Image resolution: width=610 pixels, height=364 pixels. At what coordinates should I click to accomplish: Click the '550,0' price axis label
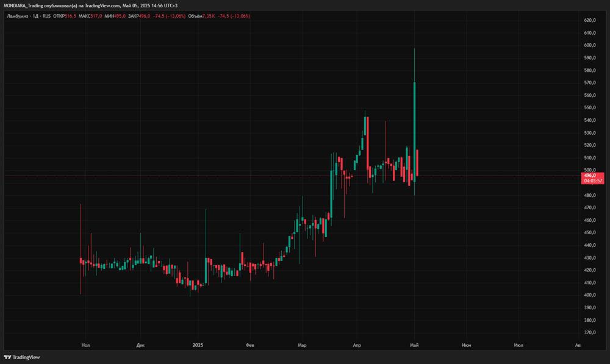(x=590, y=108)
